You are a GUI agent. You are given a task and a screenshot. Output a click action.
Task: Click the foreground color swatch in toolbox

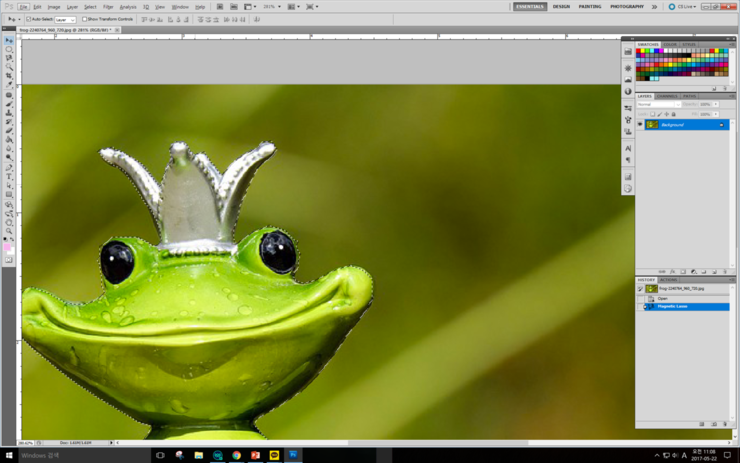8,246
